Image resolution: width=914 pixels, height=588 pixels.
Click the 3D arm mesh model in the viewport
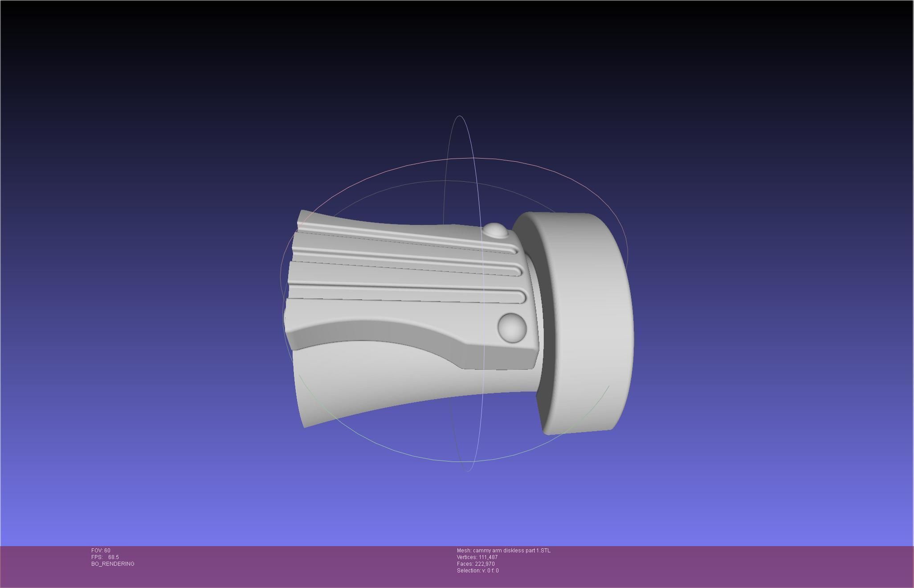click(458, 322)
